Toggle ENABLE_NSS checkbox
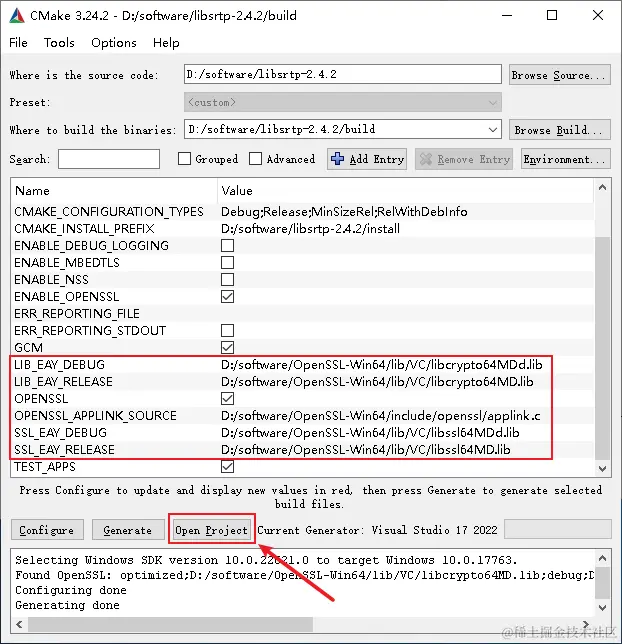Viewport: 622px width, 644px height. point(228,280)
